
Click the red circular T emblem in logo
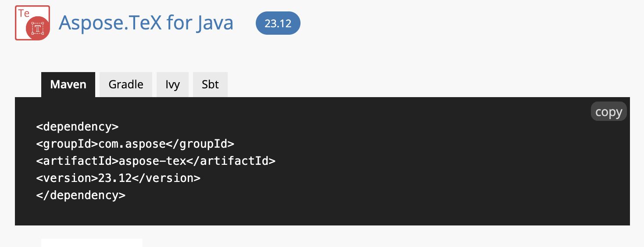(37, 29)
